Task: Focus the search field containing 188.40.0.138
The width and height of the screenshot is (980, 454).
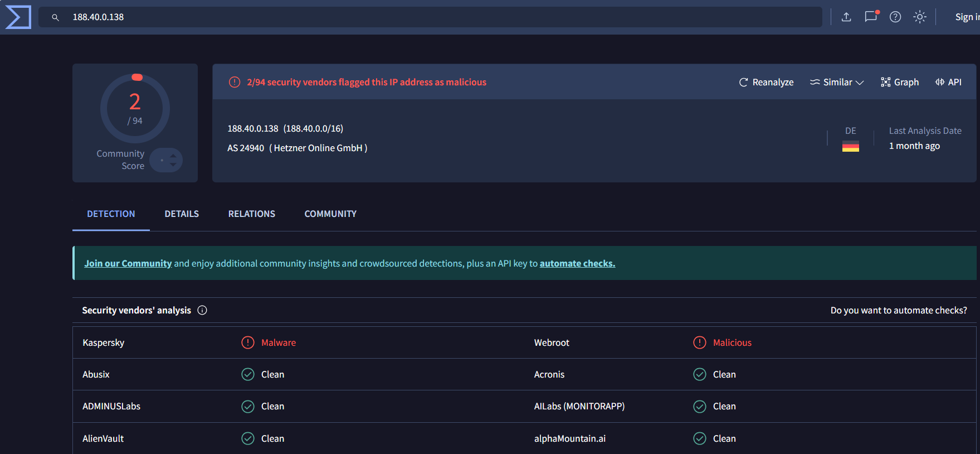Action: coord(430,17)
